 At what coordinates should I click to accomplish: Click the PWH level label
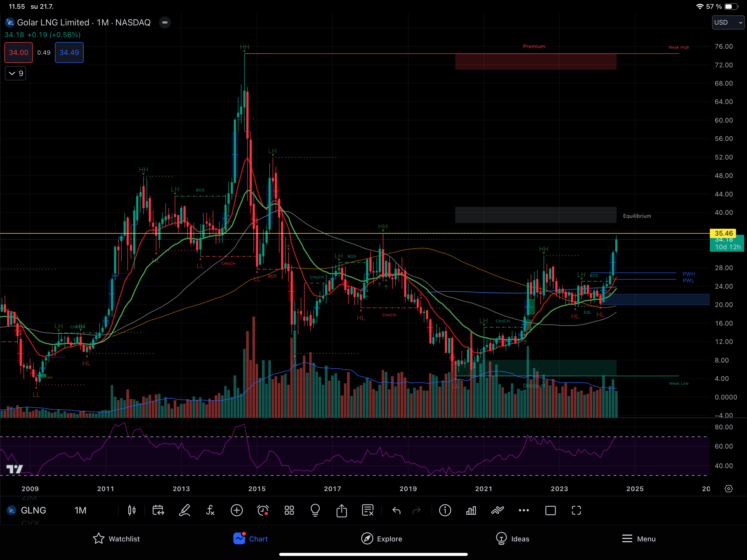[689, 274]
